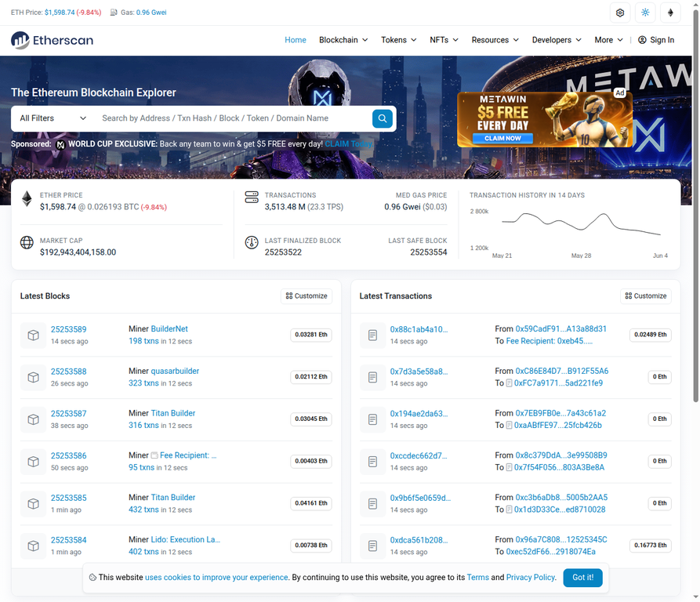Viewport: 700px width, 602px height.
Task: Open 323 txns link of block 25253588
Action: tap(143, 383)
